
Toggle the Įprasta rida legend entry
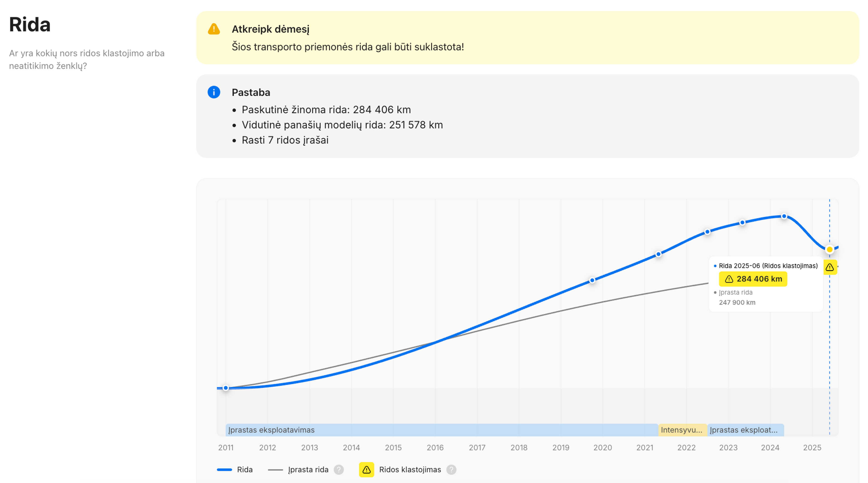pyautogui.click(x=308, y=469)
